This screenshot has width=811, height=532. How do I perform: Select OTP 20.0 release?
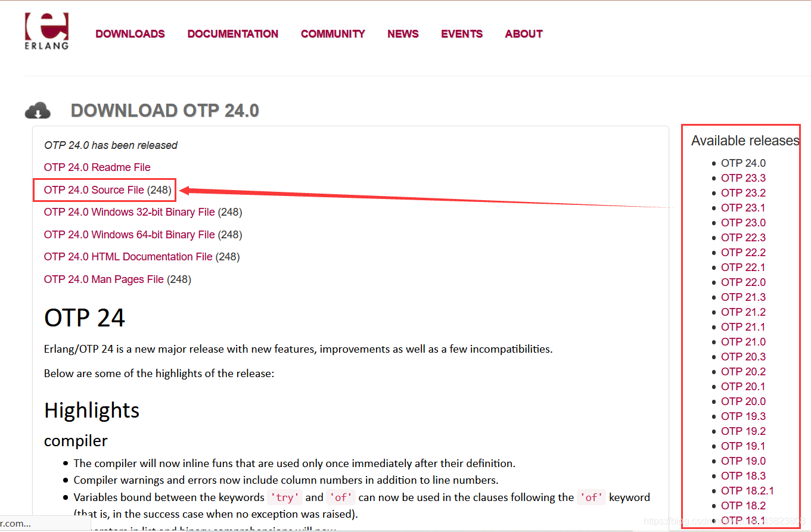[x=743, y=402]
